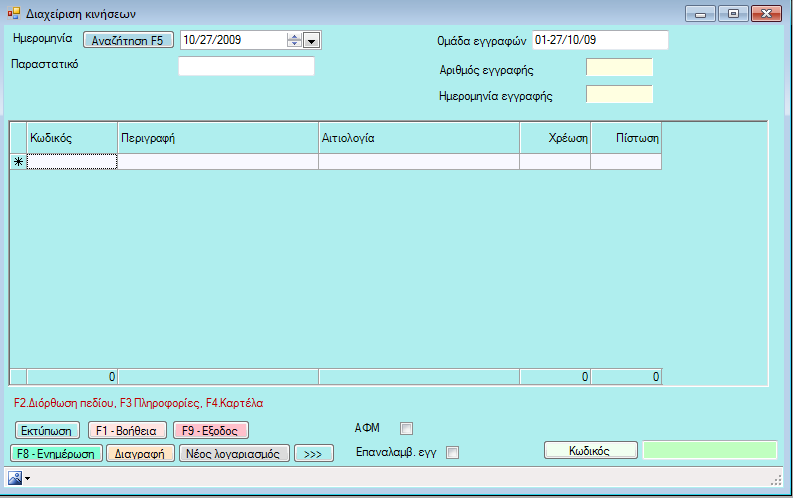Viewport: 793px width, 498px height.
Task: Minimize the Διαχείριση κινήσεων window
Action: pos(700,14)
